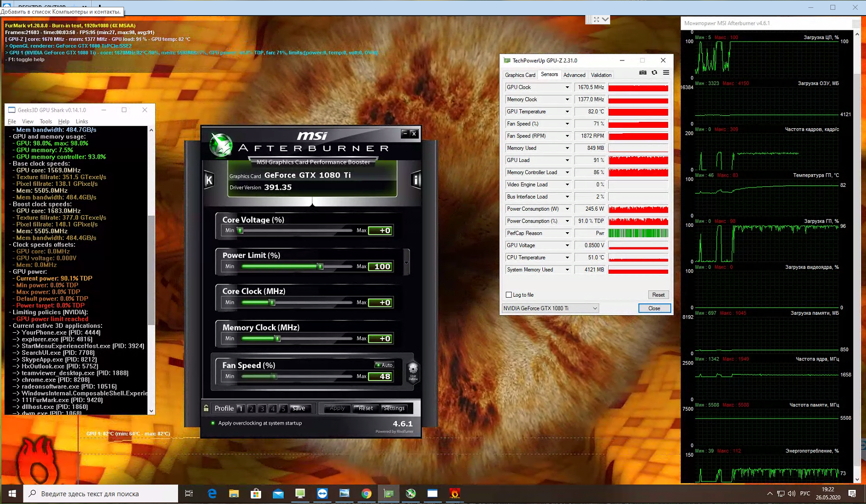Show Afterburner info via the i button
This screenshot has height=504, width=866.
(x=416, y=180)
